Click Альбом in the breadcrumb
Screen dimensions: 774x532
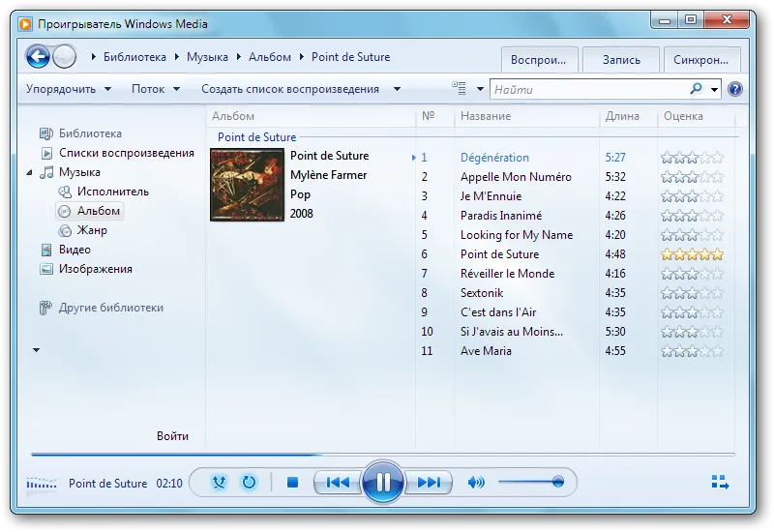point(270,57)
